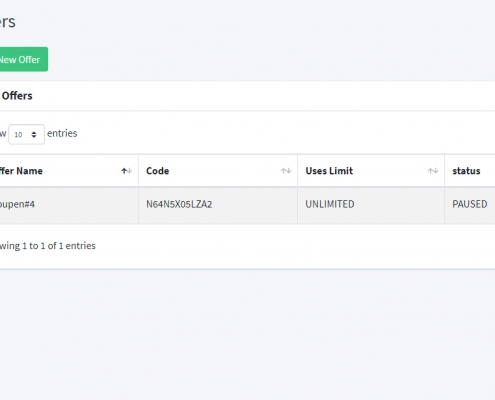The height and width of the screenshot is (400, 495).
Task: Sort table by Offer Name column header
Action: [21, 171]
